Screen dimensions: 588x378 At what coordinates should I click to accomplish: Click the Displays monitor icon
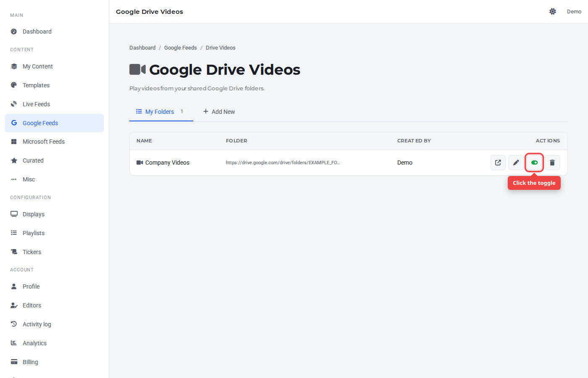(x=14, y=214)
